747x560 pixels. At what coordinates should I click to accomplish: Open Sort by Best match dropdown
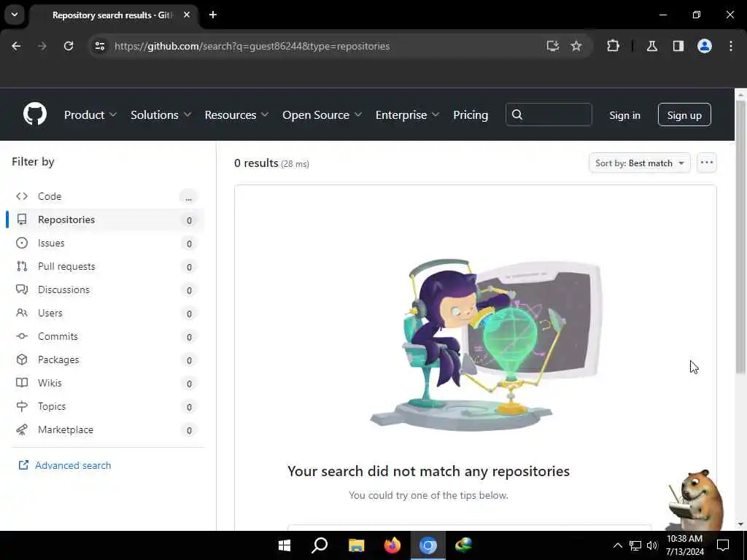click(x=639, y=163)
